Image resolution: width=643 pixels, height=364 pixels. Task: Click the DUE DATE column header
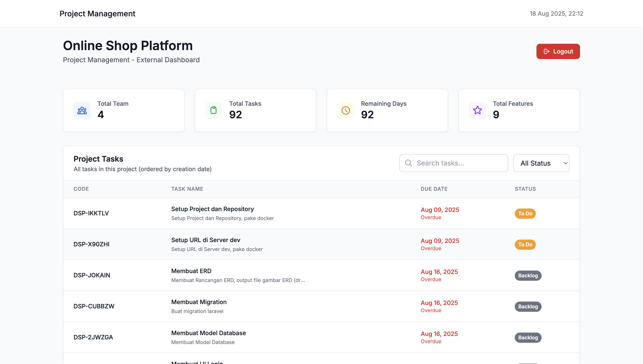434,189
